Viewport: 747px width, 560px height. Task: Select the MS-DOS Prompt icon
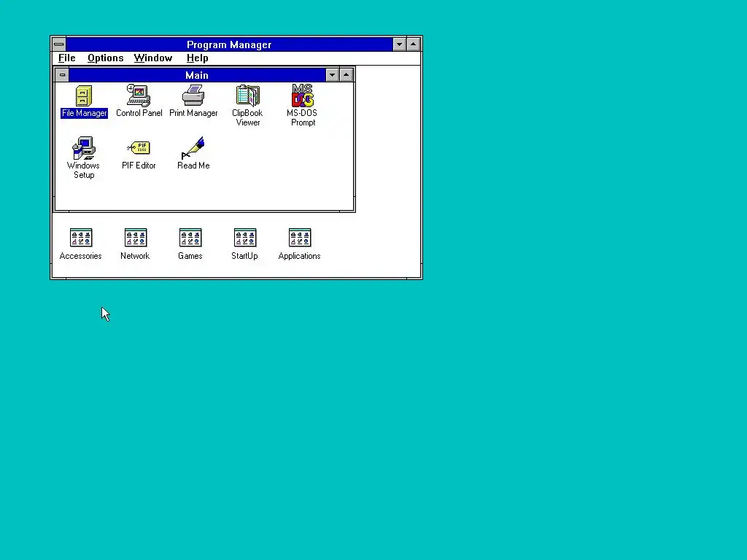coord(303,96)
